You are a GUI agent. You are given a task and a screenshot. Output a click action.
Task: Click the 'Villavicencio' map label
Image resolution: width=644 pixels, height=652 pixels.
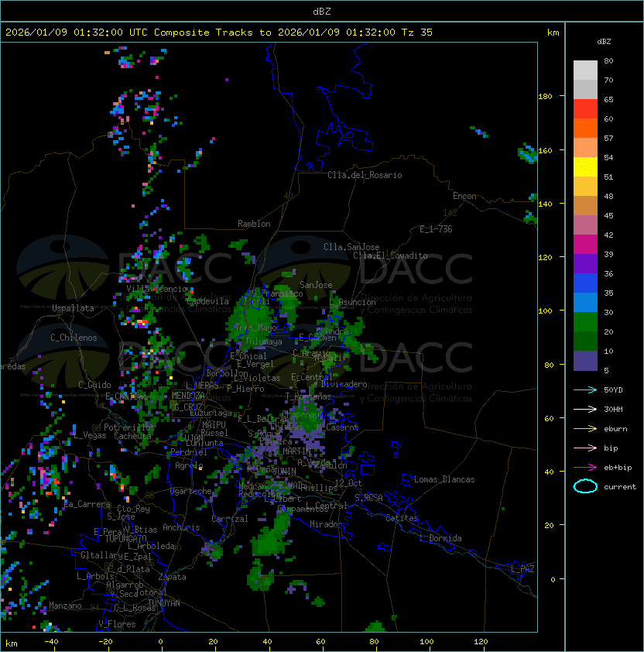pyautogui.click(x=156, y=289)
